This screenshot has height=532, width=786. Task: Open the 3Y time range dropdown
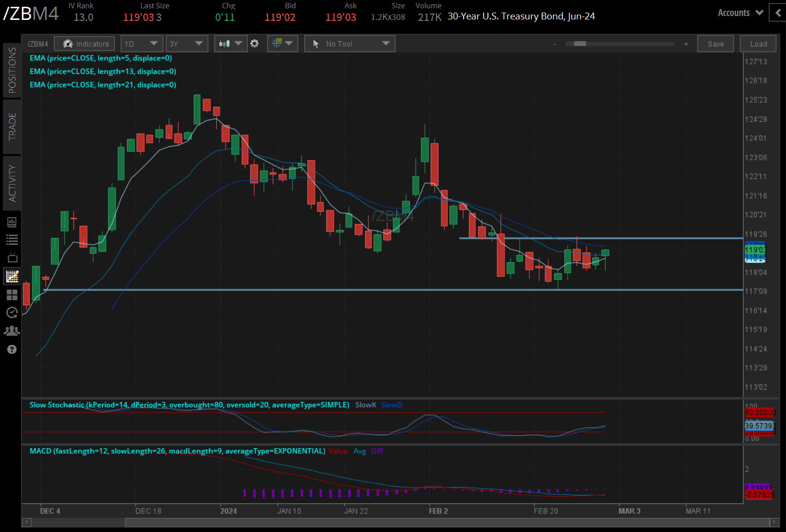pyautogui.click(x=187, y=44)
